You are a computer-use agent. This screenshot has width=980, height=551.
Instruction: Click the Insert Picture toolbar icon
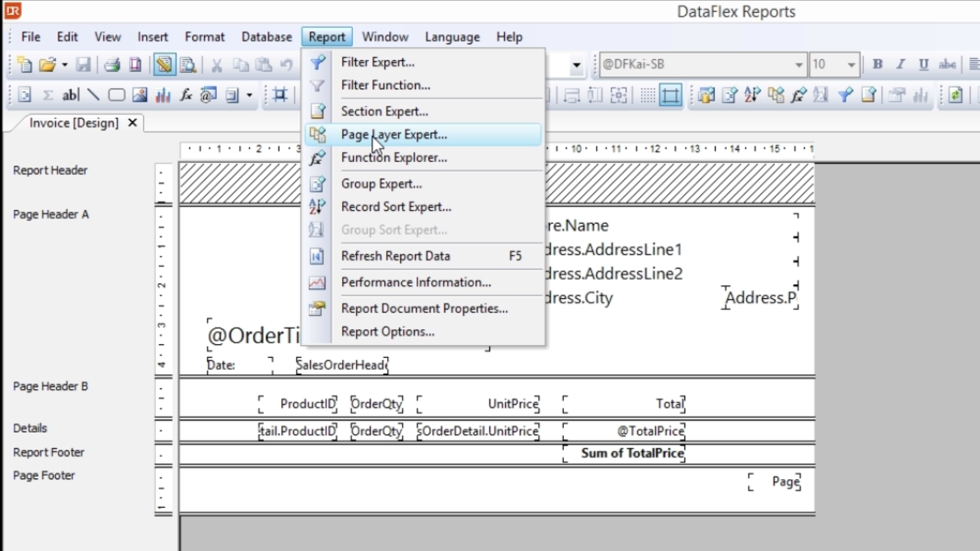[140, 95]
